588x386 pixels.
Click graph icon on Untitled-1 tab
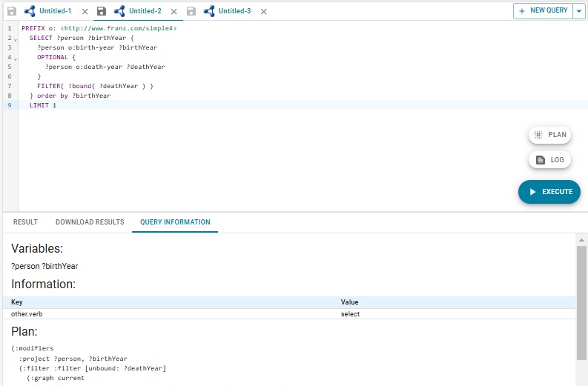tap(30, 12)
